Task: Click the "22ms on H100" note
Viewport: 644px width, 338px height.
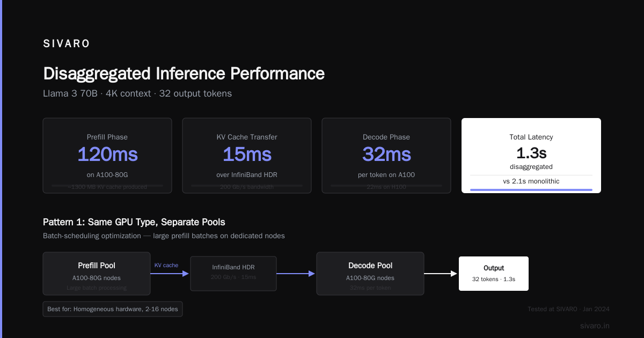Action: pos(386,187)
